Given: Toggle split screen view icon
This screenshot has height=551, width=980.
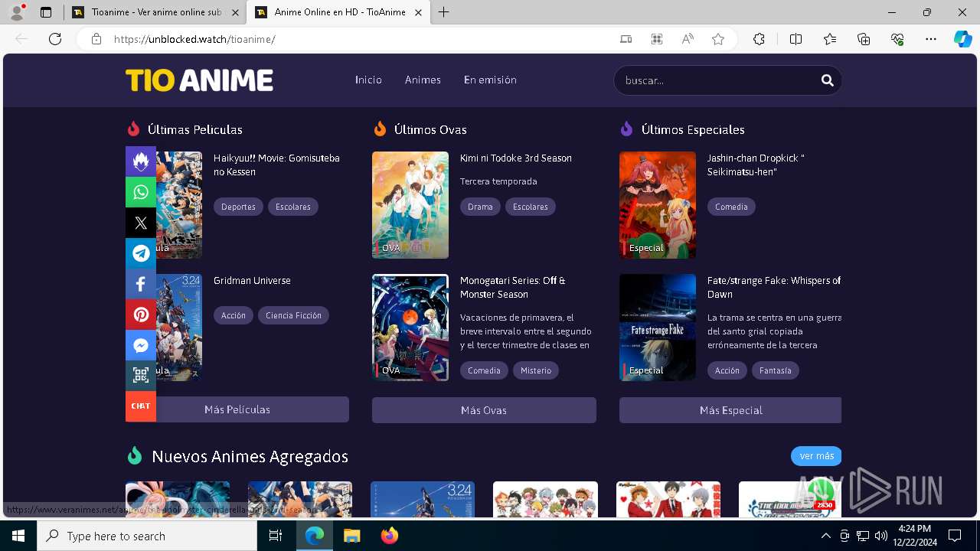Looking at the screenshot, I should click(x=795, y=39).
